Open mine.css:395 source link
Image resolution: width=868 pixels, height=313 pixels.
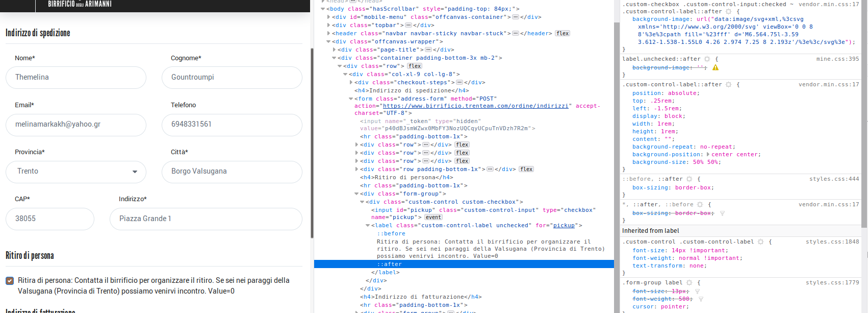click(837, 59)
